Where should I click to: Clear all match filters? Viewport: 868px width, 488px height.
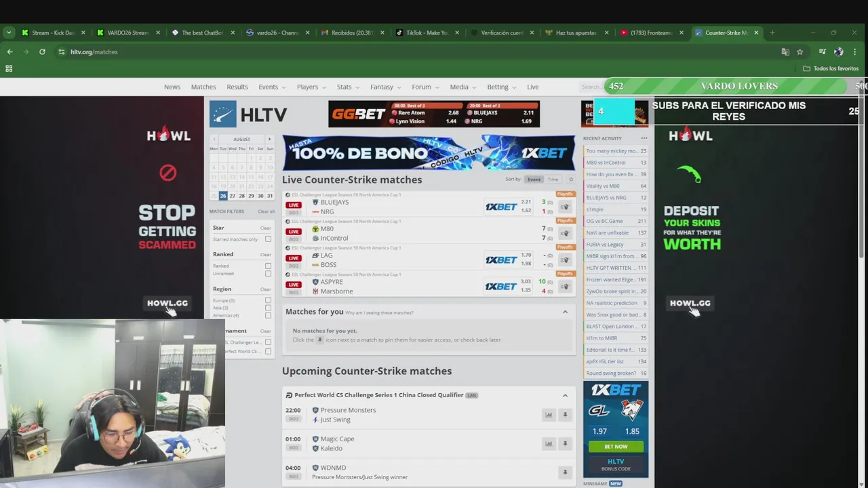[x=267, y=211]
